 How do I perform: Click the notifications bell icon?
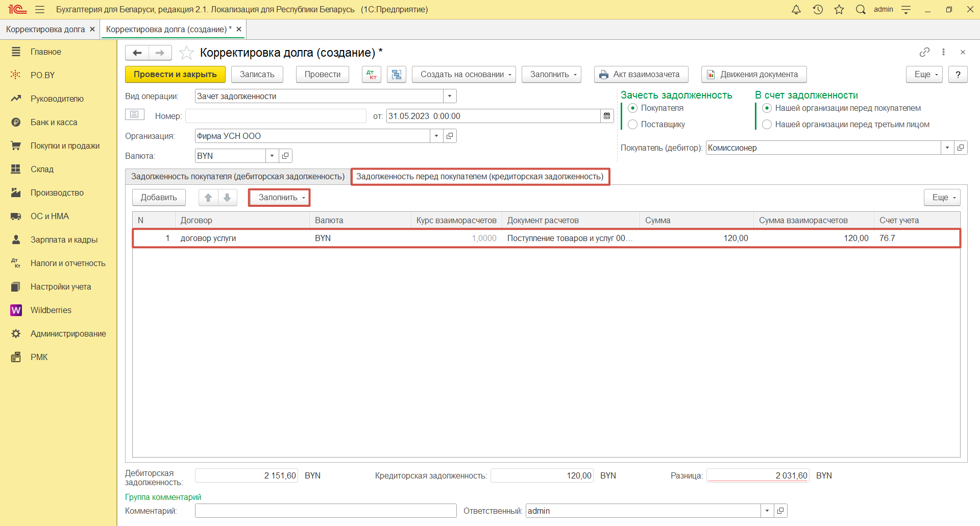796,10
